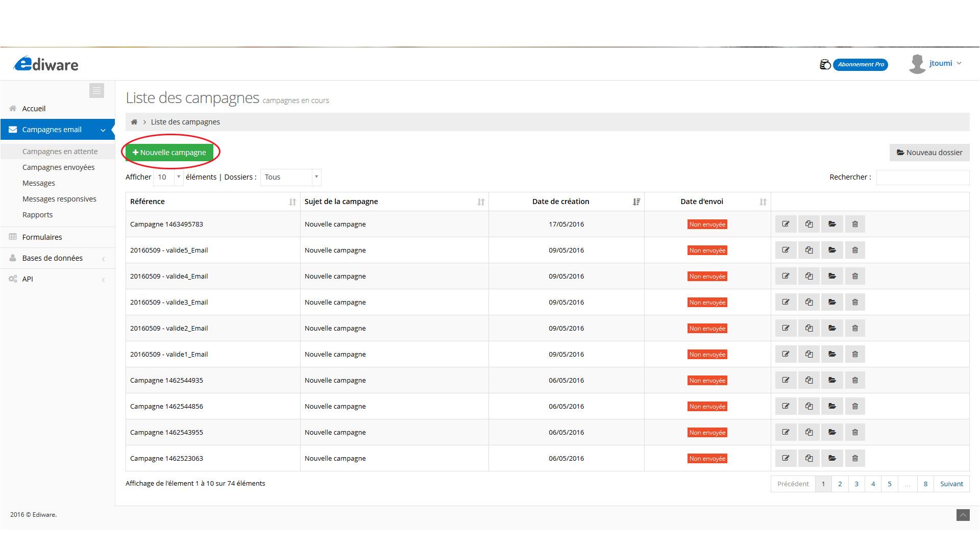Viewport: 980px width, 551px height.
Task: Sort by Référence column
Action: pyautogui.click(x=213, y=202)
